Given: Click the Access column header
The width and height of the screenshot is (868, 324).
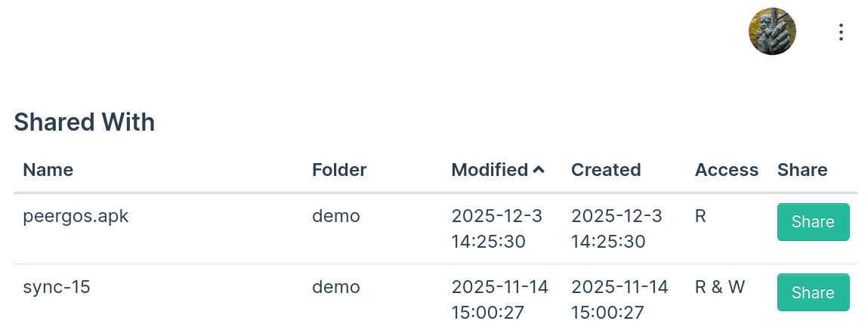Looking at the screenshot, I should click(726, 170).
